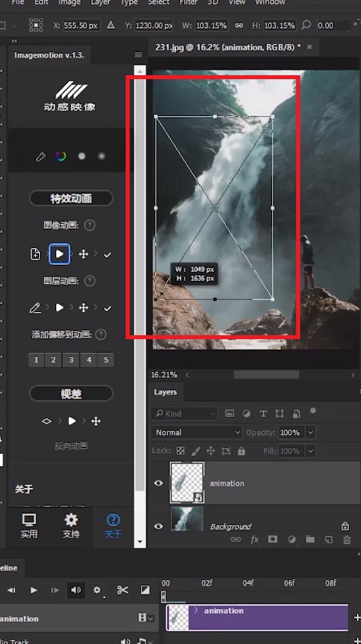Image resolution: width=361 pixels, height=644 pixels.
Task: Switch to the 关于 tab
Action: tap(113, 526)
